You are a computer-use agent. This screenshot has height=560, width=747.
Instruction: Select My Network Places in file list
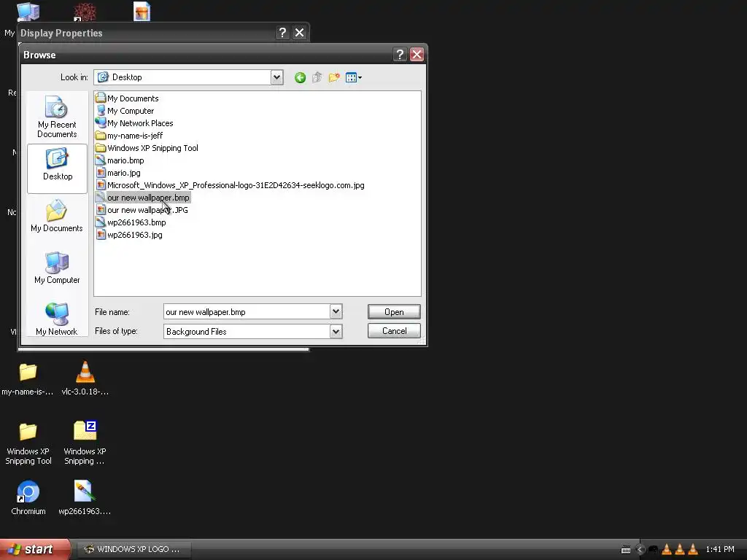click(134, 122)
